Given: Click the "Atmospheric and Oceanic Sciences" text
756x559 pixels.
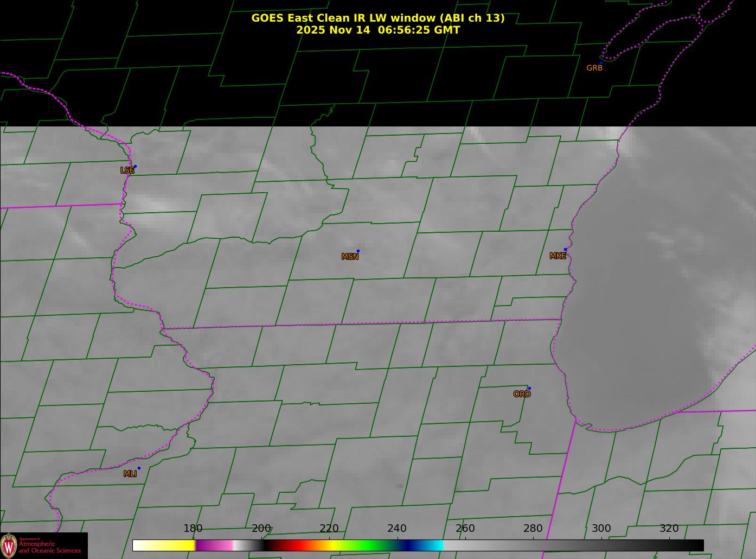Looking at the screenshot, I should tap(50, 548).
